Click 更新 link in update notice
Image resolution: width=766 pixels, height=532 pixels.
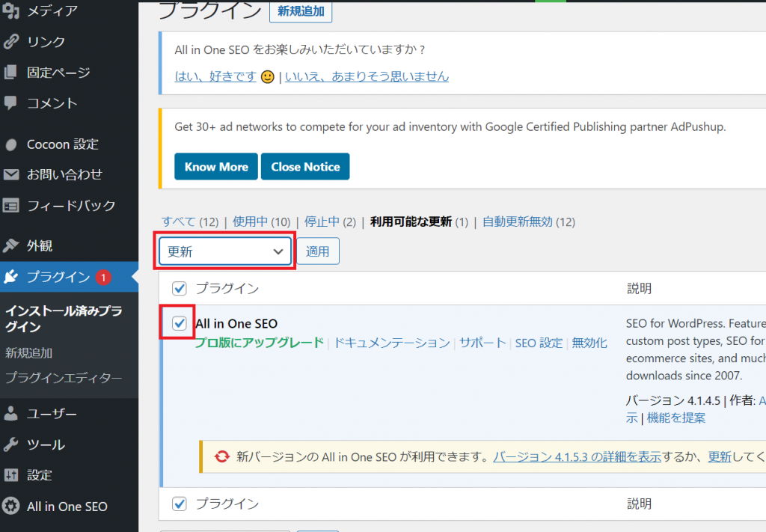(720, 456)
